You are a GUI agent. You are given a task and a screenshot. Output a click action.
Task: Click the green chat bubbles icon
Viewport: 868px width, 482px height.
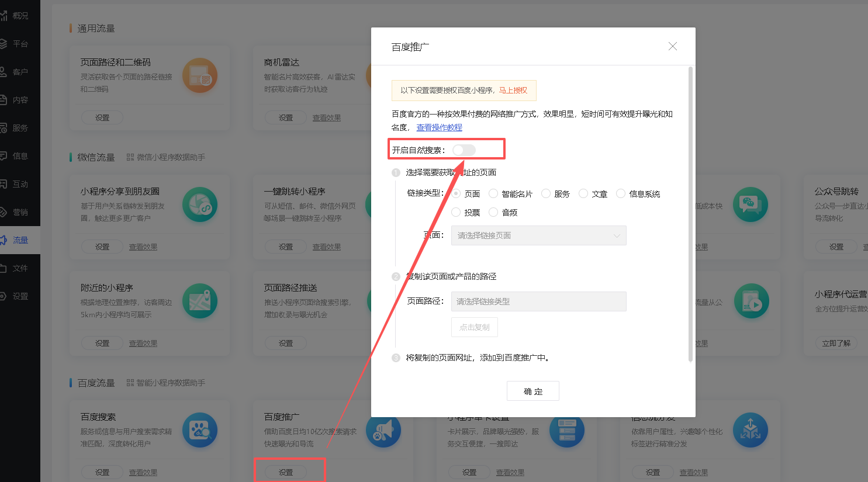tap(751, 204)
